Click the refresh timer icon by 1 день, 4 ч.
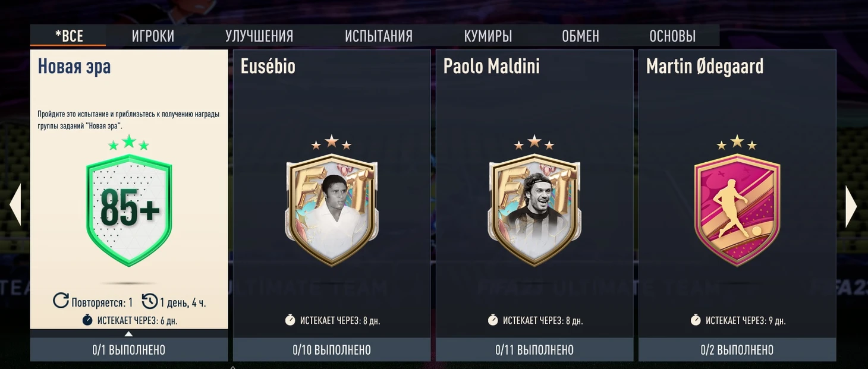 tap(150, 301)
